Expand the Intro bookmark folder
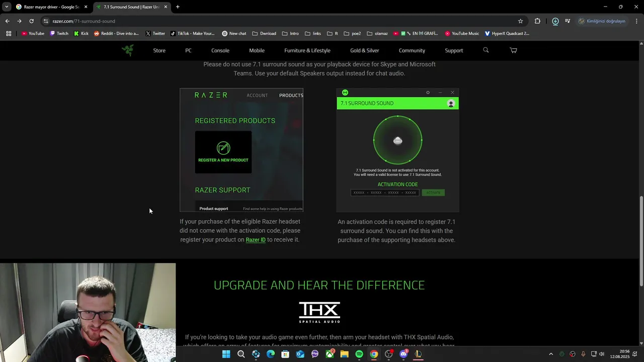 coord(290,34)
